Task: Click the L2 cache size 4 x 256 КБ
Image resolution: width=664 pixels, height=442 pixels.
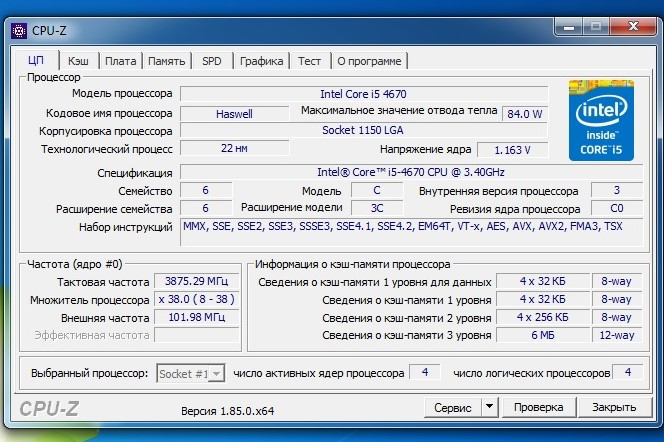Action: point(543,317)
